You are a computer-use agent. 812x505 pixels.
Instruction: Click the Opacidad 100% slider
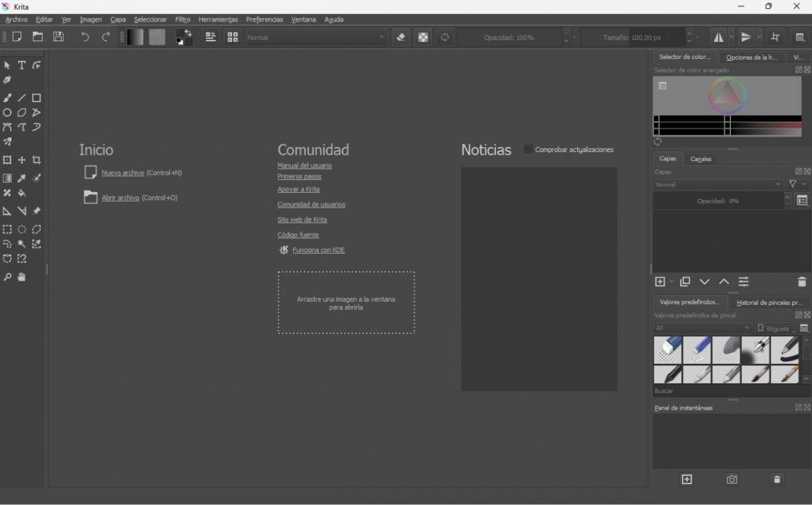[x=509, y=37]
